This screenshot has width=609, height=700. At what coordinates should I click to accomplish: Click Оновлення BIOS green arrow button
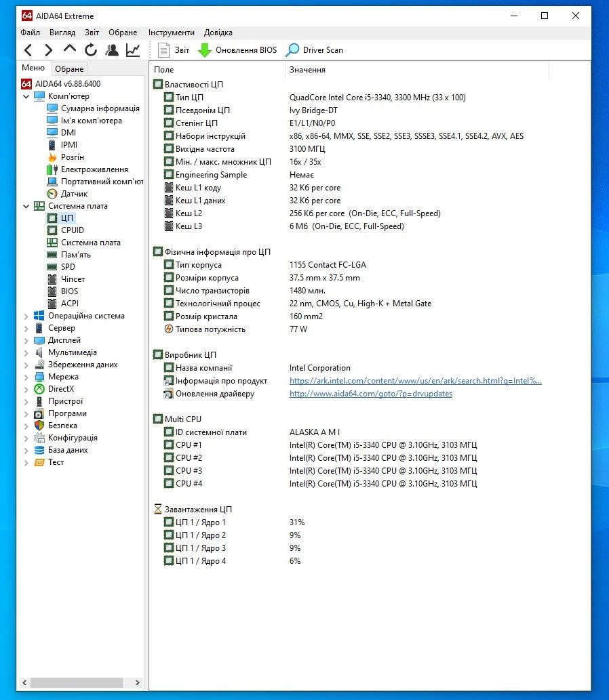pyautogui.click(x=238, y=50)
